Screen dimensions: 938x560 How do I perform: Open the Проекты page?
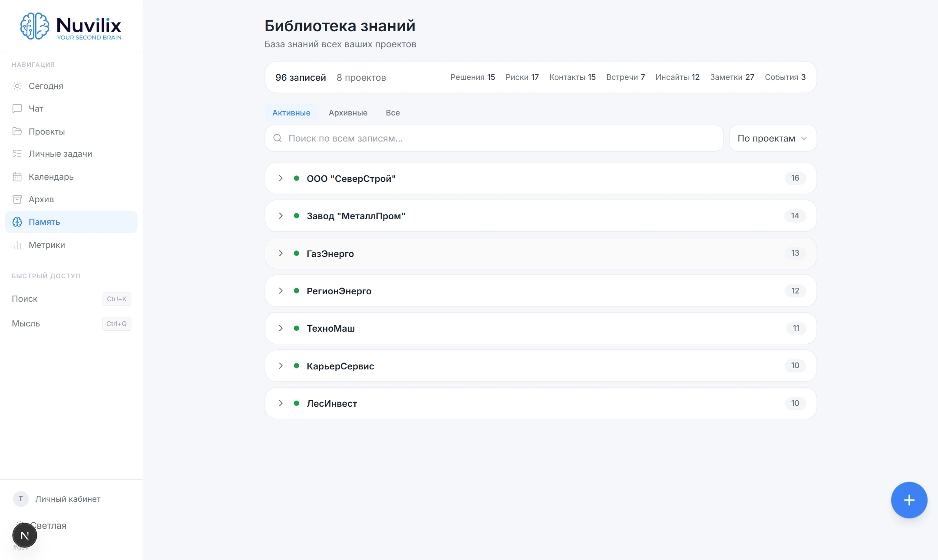[x=71, y=131]
